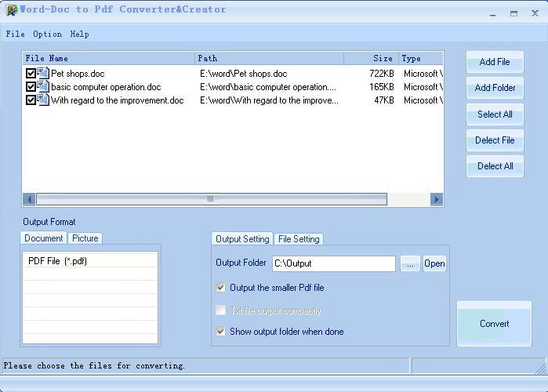Screen dimensions: 548x392
Task: Select the Pet shops.doc file name
Action: point(78,74)
